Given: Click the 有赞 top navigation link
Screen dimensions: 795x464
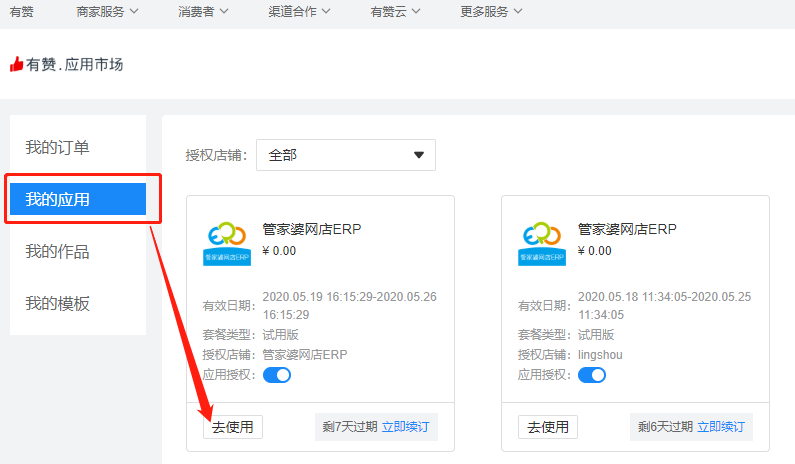Looking at the screenshot, I should click(x=22, y=12).
